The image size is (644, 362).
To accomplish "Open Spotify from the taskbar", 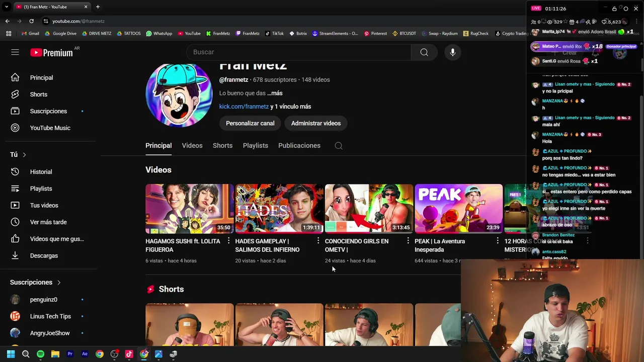I will [40, 354].
